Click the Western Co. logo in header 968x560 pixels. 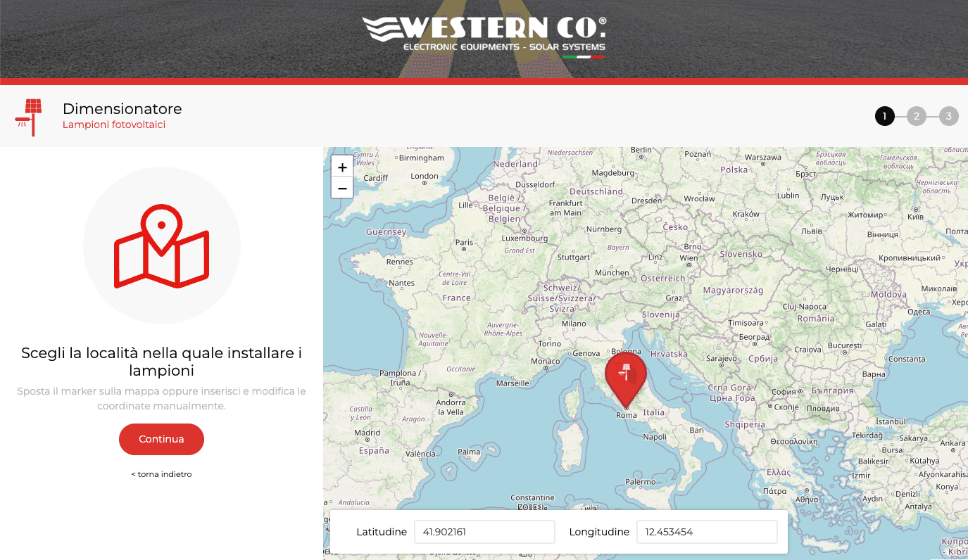click(484, 35)
